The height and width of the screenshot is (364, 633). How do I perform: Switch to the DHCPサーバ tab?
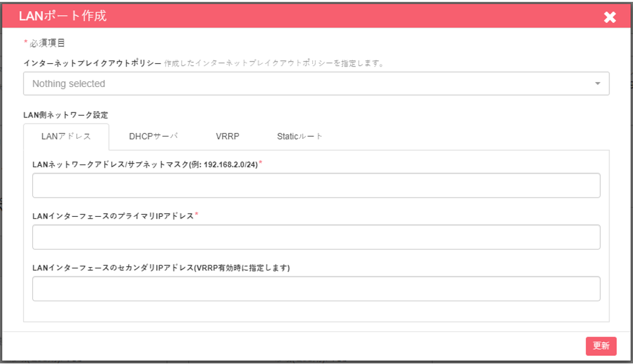(x=154, y=137)
